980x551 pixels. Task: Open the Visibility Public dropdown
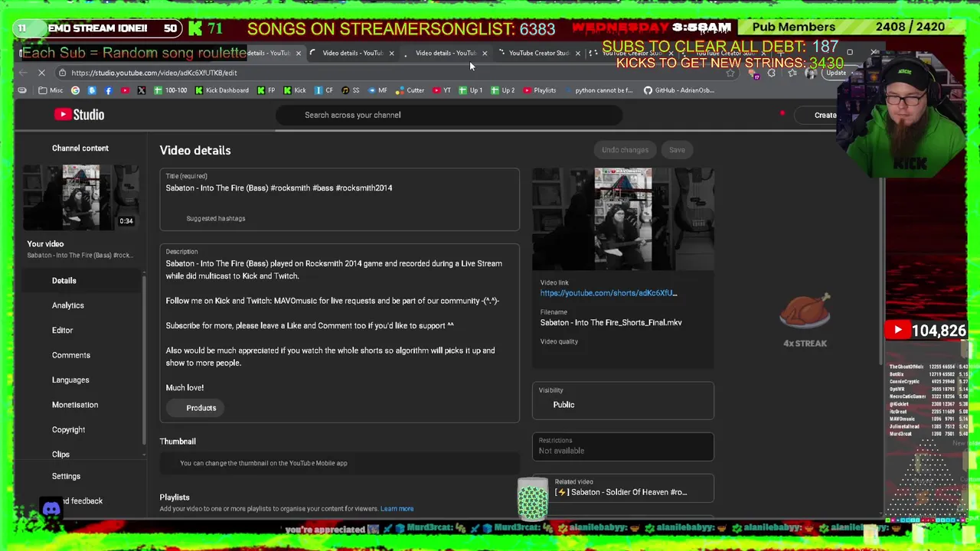(x=623, y=400)
